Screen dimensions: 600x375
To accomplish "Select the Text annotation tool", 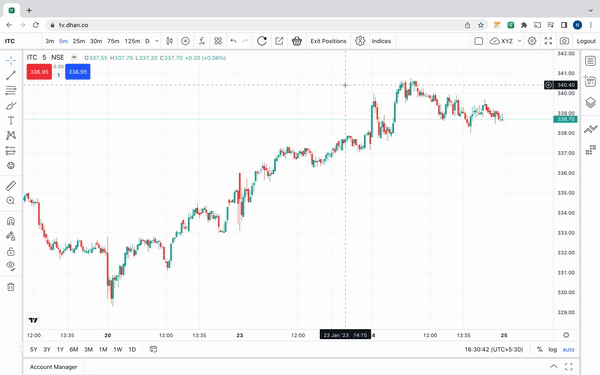I will click(x=11, y=121).
